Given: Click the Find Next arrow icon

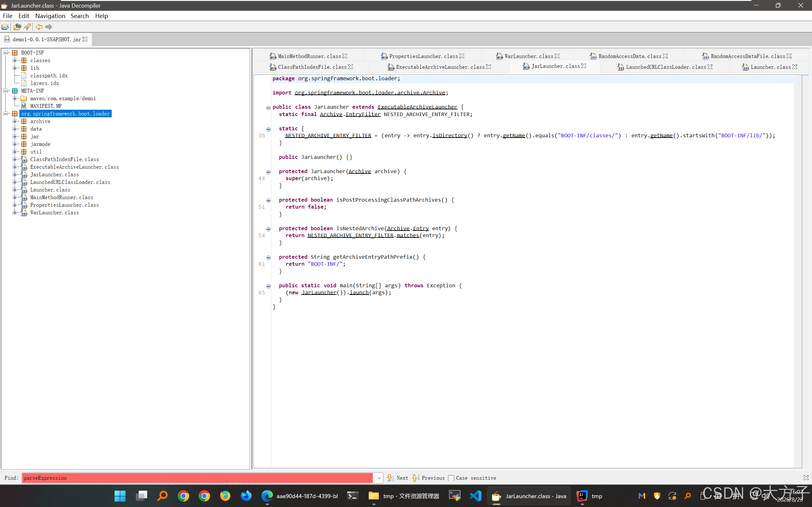Looking at the screenshot, I should click(x=390, y=478).
